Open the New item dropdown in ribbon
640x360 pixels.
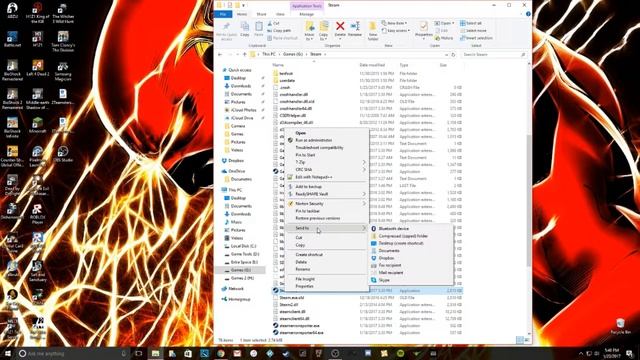(393, 23)
